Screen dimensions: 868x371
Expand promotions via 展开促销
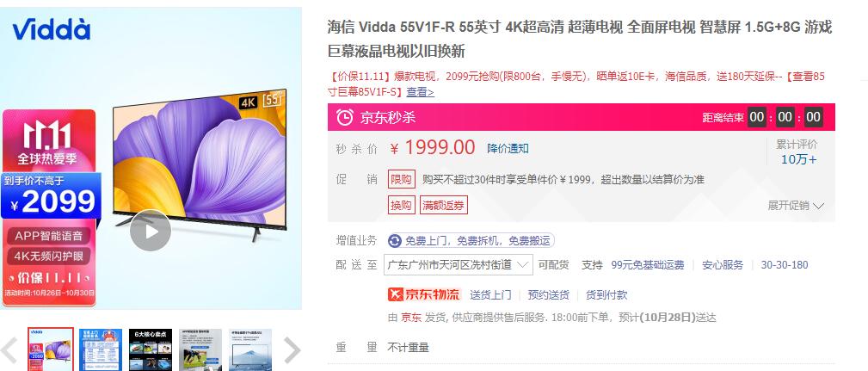tap(796, 206)
